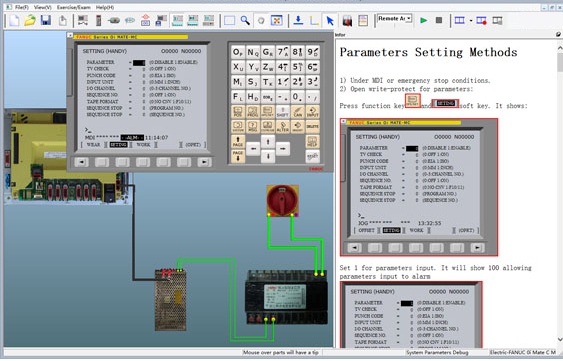
Task: Click the PARAMETER value field on CNC screen
Action: pyautogui.click(x=139, y=63)
